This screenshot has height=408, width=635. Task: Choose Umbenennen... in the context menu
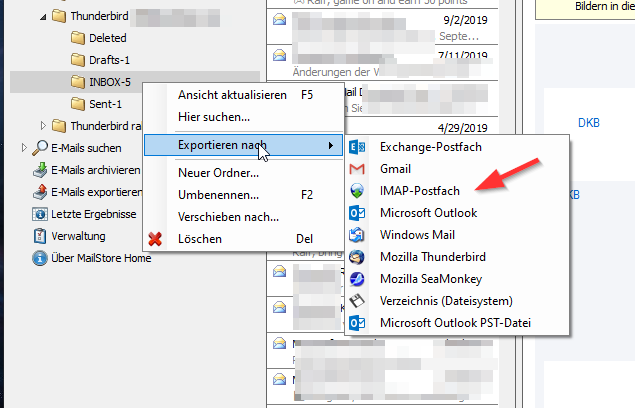(x=243, y=195)
